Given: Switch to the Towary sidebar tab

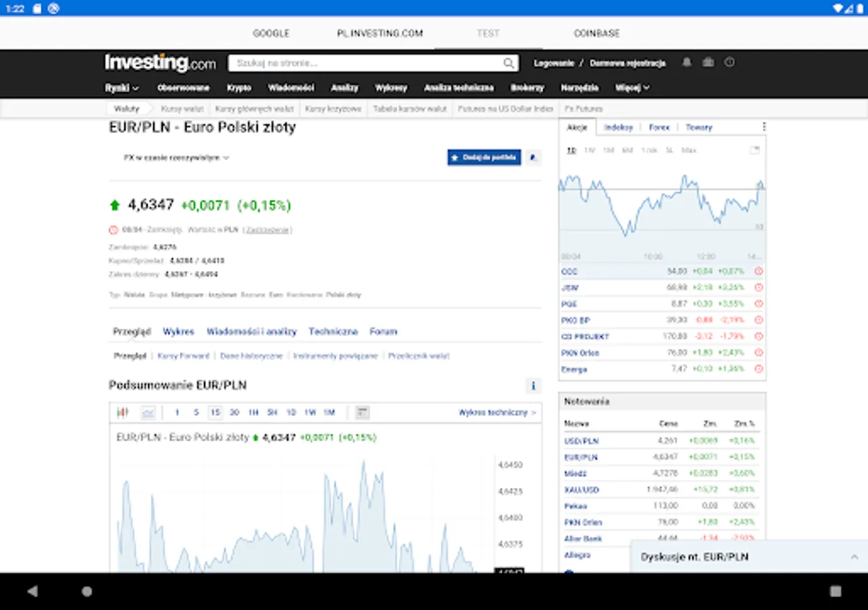Looking at the screenshot, I should 699,127.
